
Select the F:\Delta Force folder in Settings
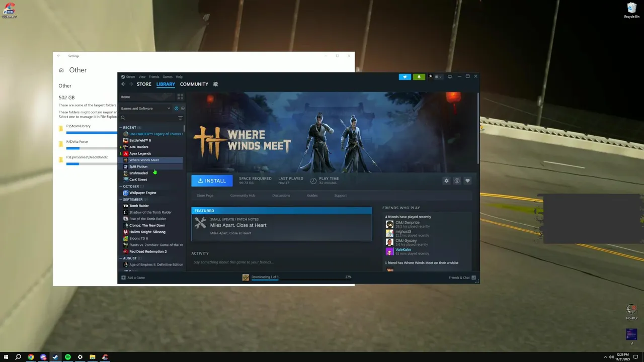pos(88,144)
